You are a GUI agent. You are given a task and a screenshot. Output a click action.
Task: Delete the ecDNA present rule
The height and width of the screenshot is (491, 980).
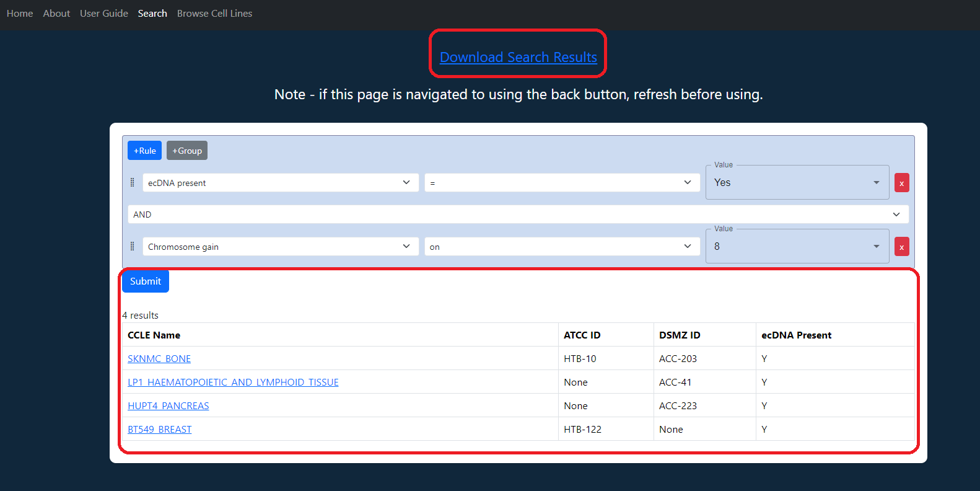902,183
